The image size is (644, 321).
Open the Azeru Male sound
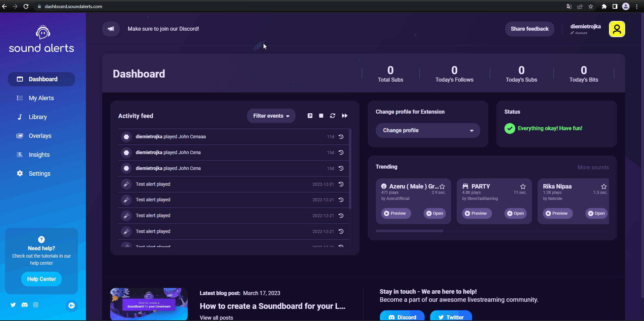click(435, 213)
